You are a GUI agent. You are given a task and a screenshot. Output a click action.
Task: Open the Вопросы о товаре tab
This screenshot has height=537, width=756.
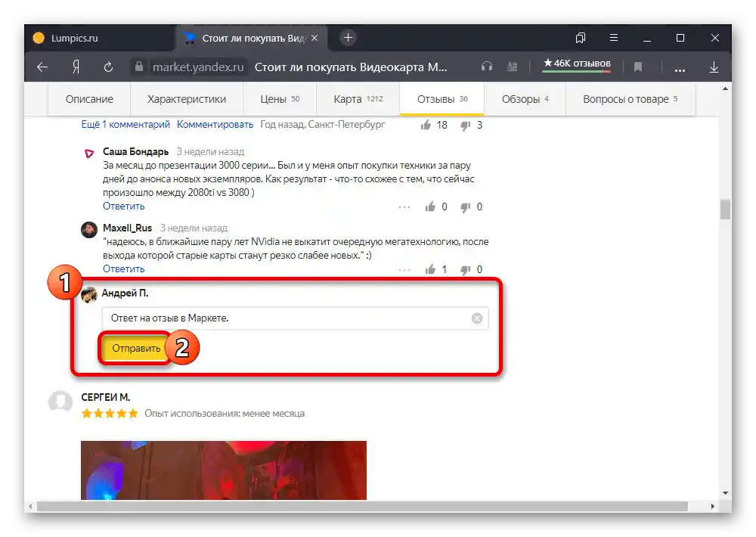[x=631, y=99]
